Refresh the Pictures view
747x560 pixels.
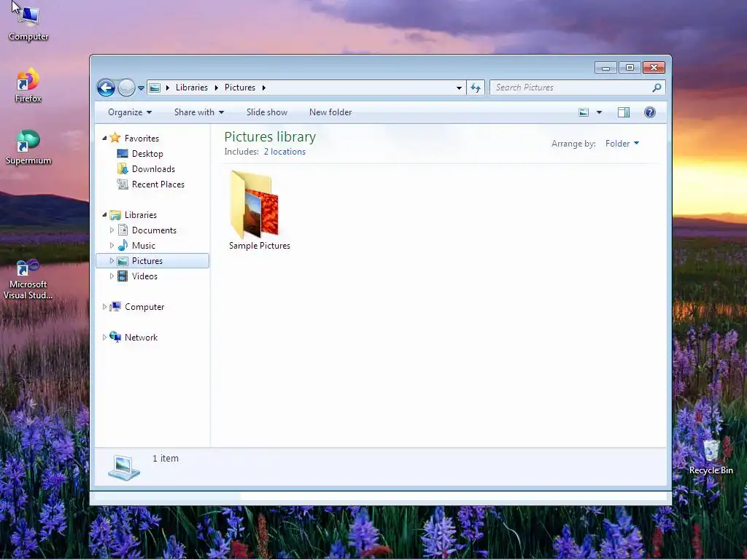[x=476, y=87]
